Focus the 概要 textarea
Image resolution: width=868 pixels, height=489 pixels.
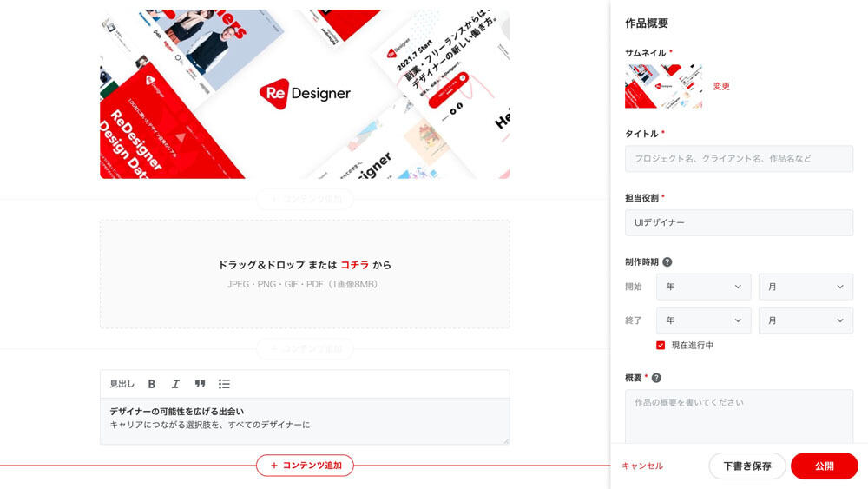click(x=739, y=416)
